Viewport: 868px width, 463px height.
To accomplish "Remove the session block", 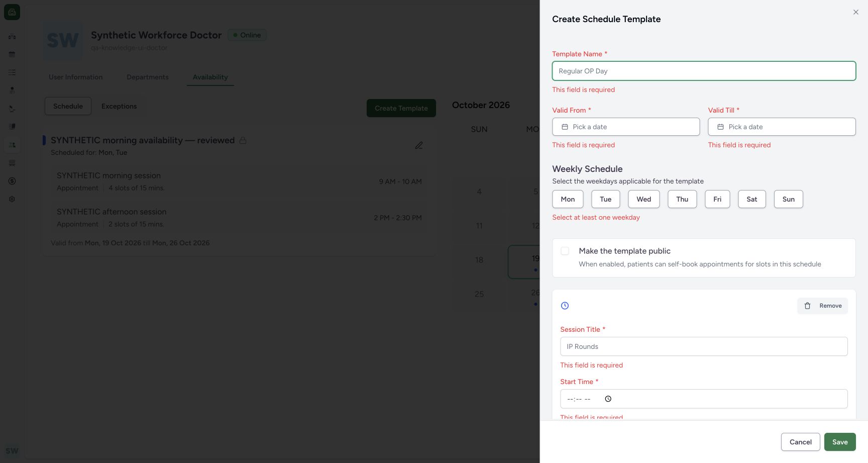I will click(x=822, y=306).
